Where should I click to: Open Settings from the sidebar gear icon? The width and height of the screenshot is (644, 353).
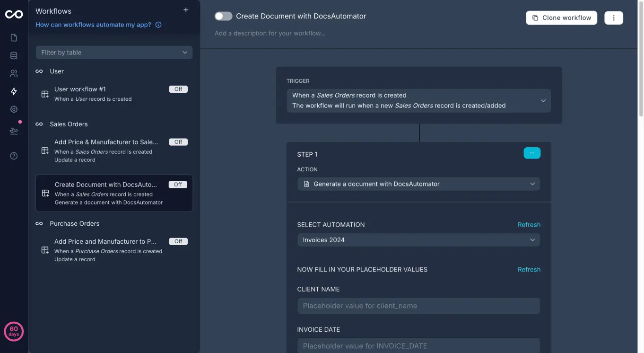[13, 109]
